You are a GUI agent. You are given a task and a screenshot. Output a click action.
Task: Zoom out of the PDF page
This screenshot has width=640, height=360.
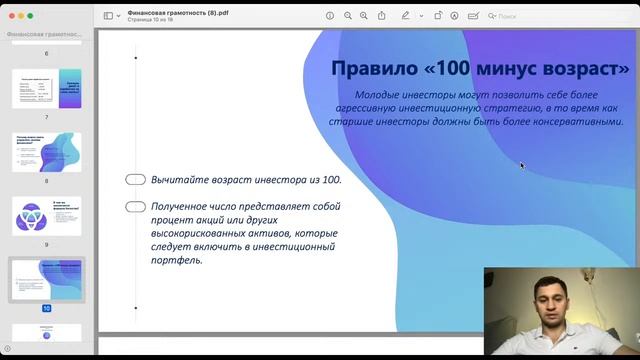coord(348,16)
